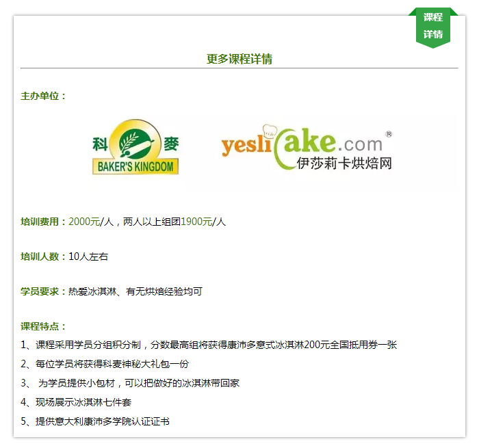The image size is (479, 448).
Task: Click feature item 2 about 科麦神秘大礼包
Action: pyautogui.click(x=105, y=364)
